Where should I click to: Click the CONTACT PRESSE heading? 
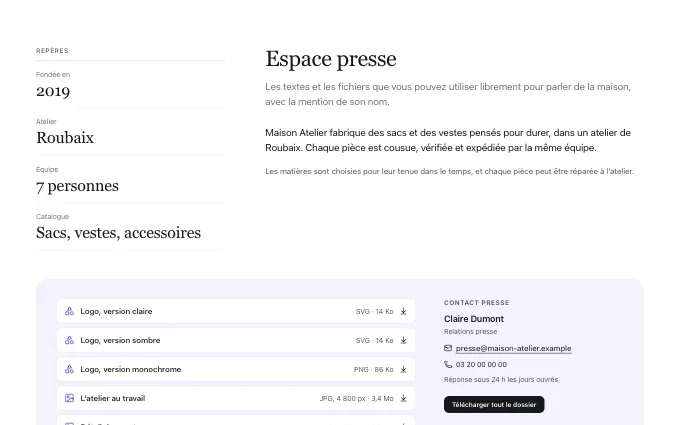(477, 303)
